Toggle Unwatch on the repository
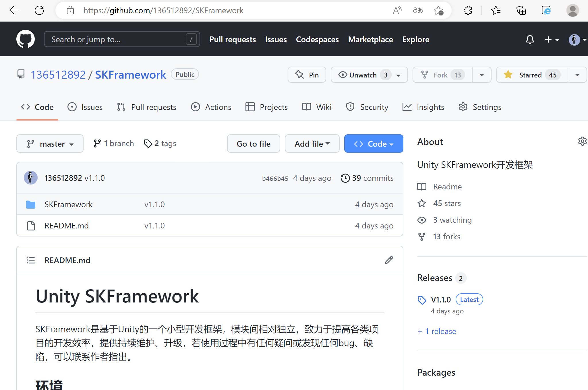Viewport: 588px width, 390px height. click(x=369, y=75)
